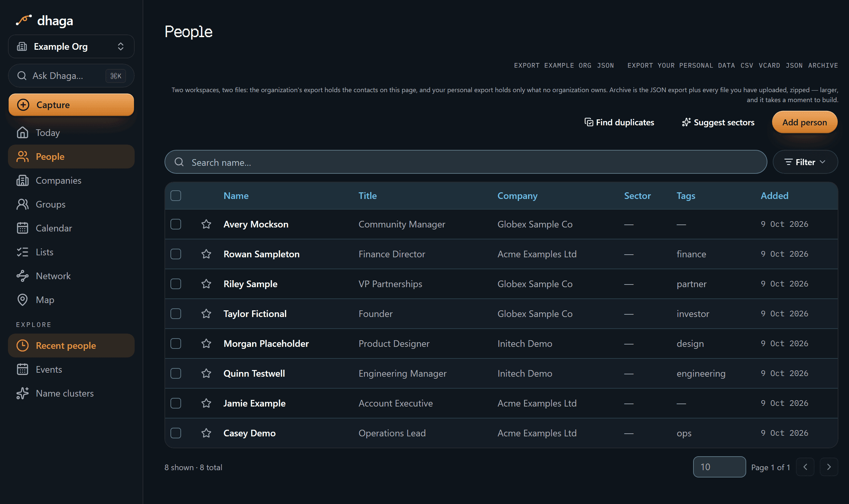Click the search magnifier in name field
Screen dimensions: 849x504
(179, 162)
